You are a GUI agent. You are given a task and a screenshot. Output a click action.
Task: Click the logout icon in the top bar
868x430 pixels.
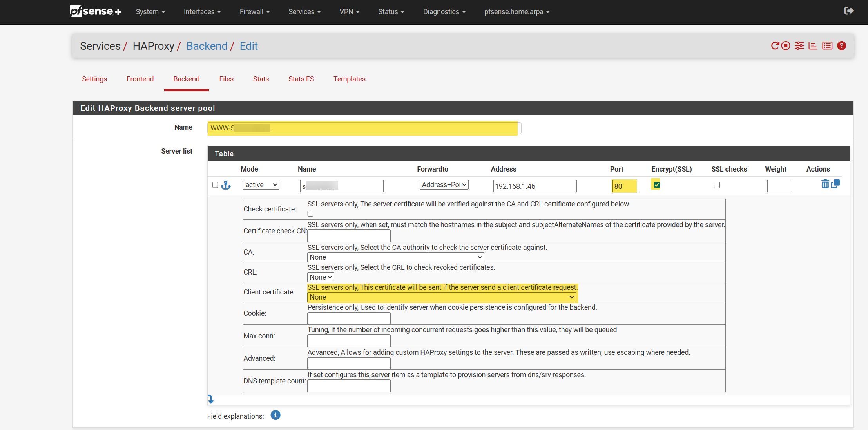pyautogui.click(x=848, y=11)
